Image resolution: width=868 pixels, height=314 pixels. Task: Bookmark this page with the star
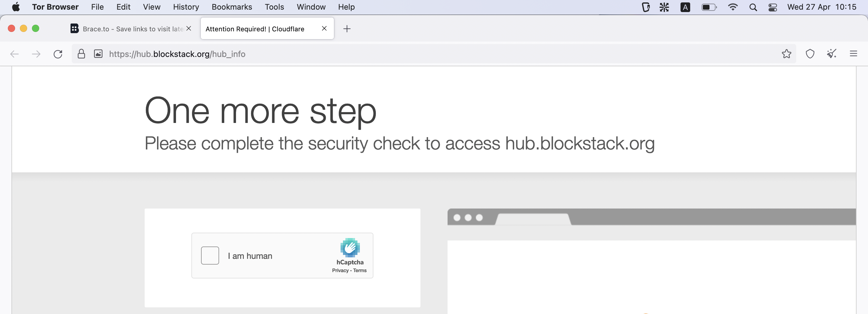coord(786,54)
